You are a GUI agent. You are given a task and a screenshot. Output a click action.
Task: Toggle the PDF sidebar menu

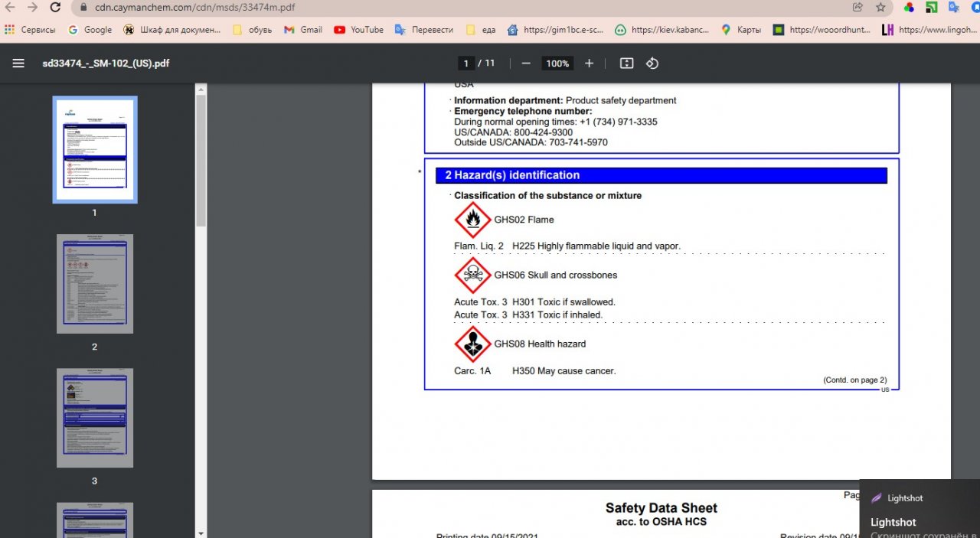point(18,64)
